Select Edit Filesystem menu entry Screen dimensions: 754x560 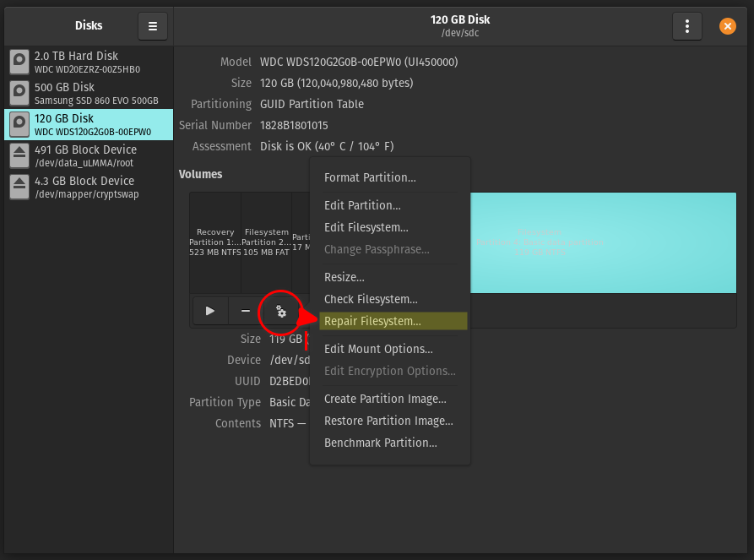pos(366,227)
